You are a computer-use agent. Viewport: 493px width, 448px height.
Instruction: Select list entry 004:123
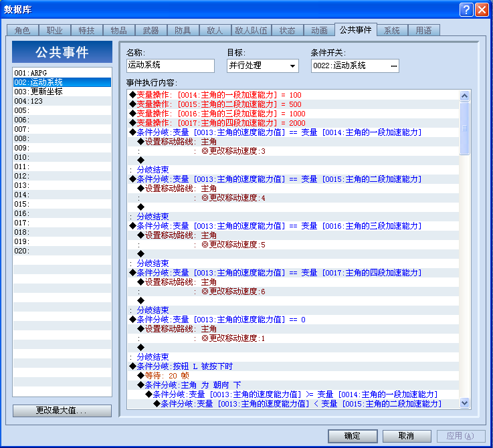[62, 101]
